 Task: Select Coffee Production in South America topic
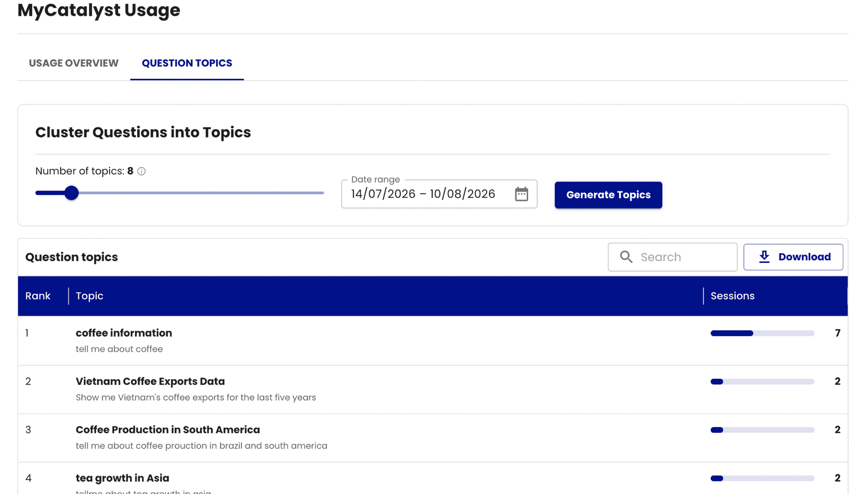[x=168, y=430]
